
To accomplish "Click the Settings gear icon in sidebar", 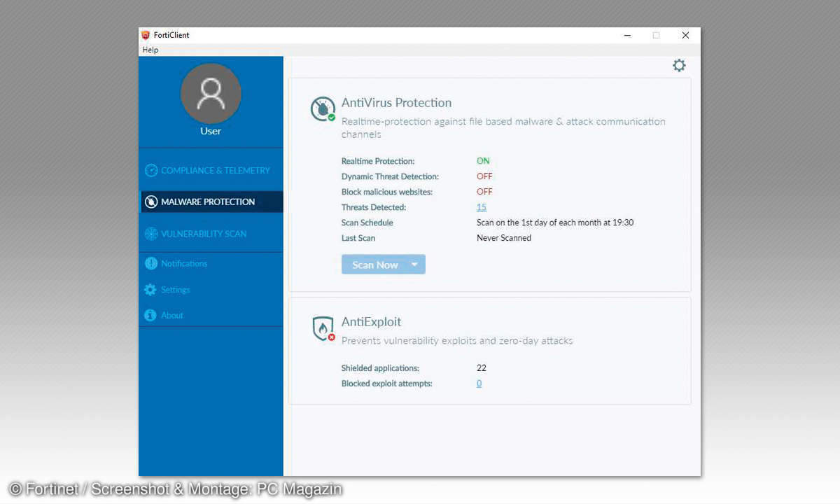I will [x=150, y=289].
